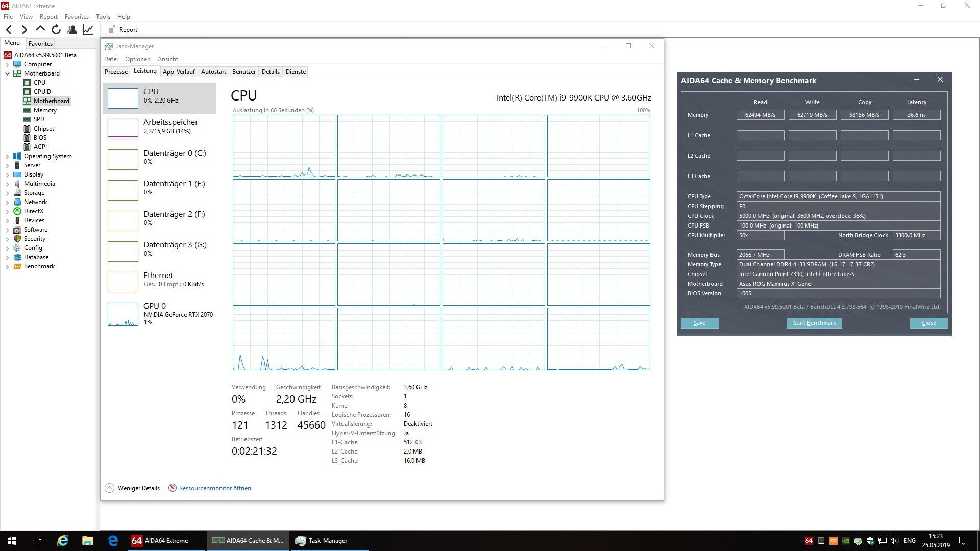Expand the Operating System tree node
980x551 pixels.
click(8, 156)
